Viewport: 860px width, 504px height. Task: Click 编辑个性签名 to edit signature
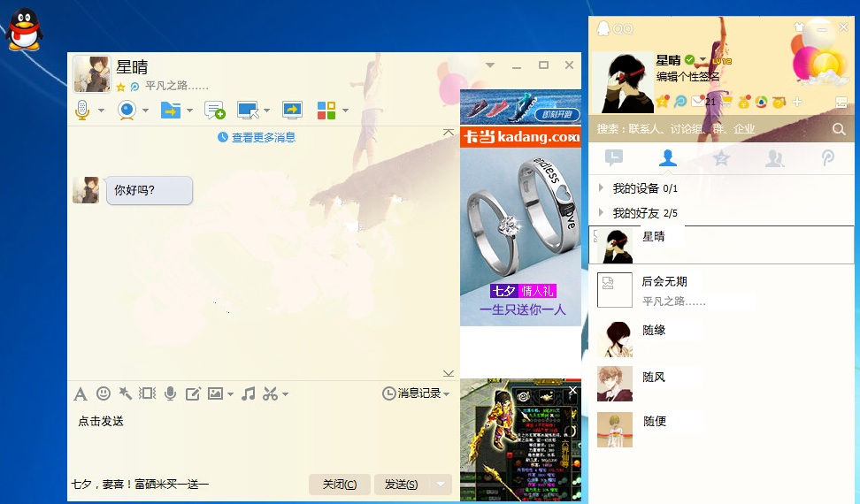click(x=687, y=77)
